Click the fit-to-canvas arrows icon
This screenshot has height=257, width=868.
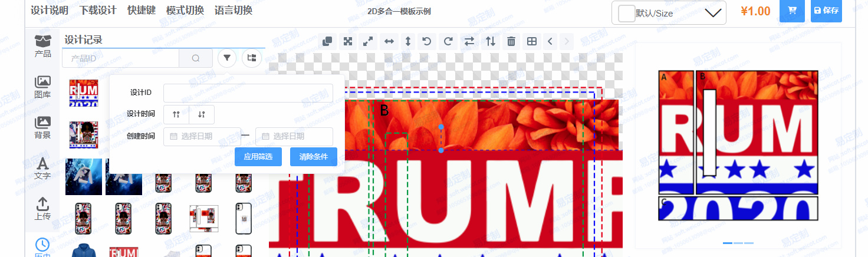(x=348, y=41)
